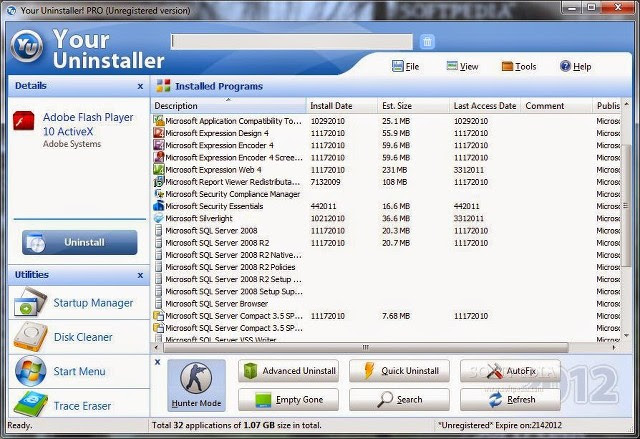
Task: Open the Startup Manager utility icon
Action: point(30,302)
